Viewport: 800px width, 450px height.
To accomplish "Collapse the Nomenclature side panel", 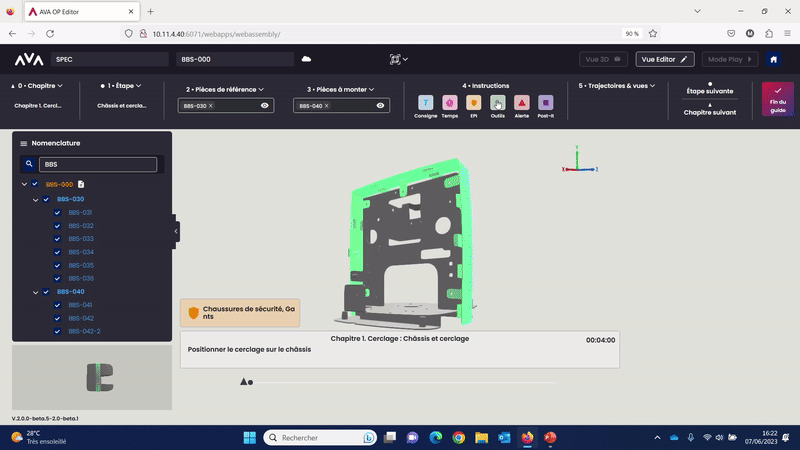I will point(176,231).
